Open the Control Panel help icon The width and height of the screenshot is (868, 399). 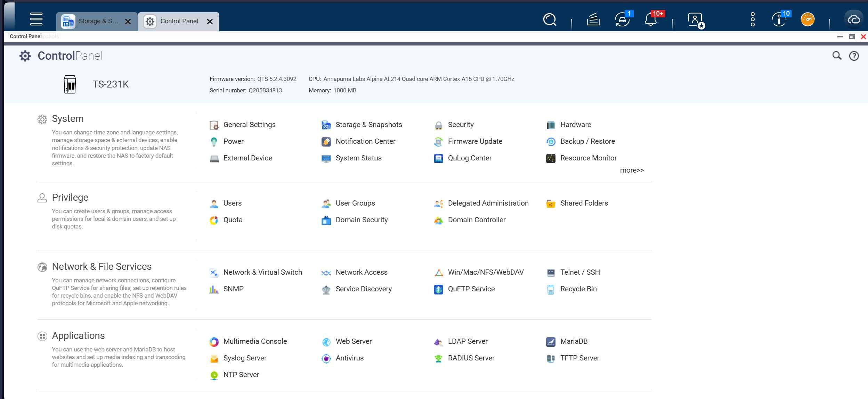(854, 56)
